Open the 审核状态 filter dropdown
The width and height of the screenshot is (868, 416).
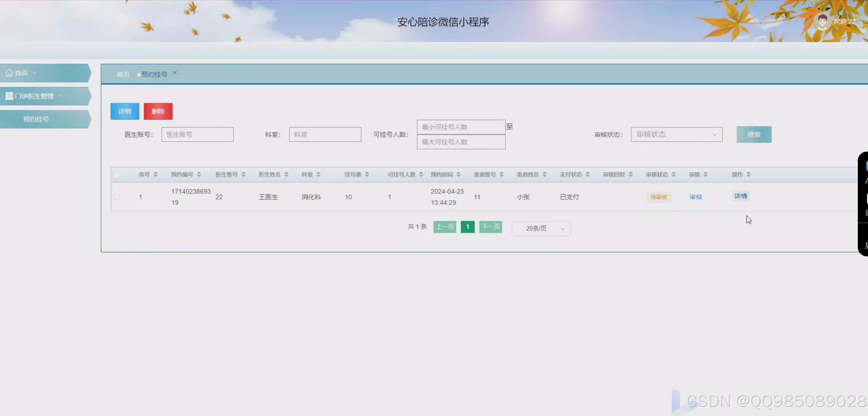676,134
